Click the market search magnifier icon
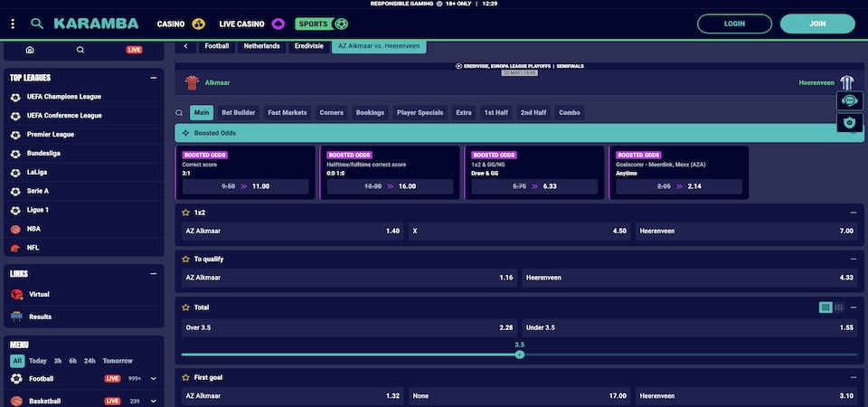 (179, 113)
